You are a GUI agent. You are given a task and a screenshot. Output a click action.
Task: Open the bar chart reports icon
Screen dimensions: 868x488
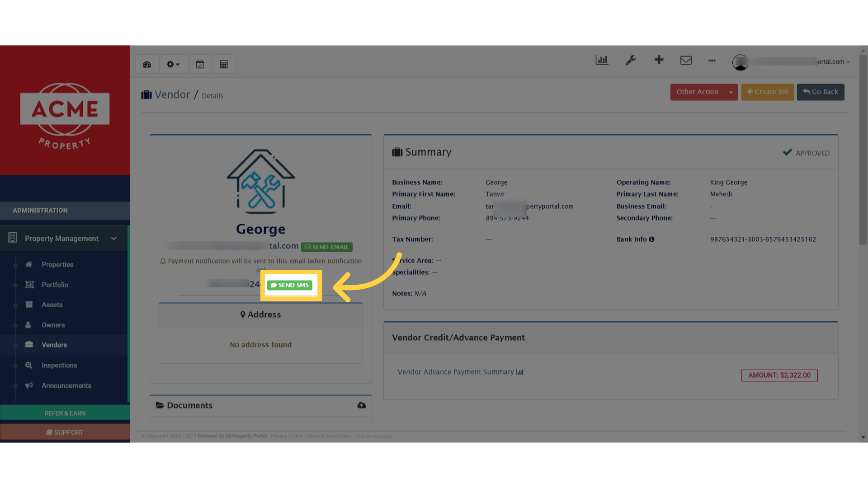pyautogui.click(x=602, y=60)
